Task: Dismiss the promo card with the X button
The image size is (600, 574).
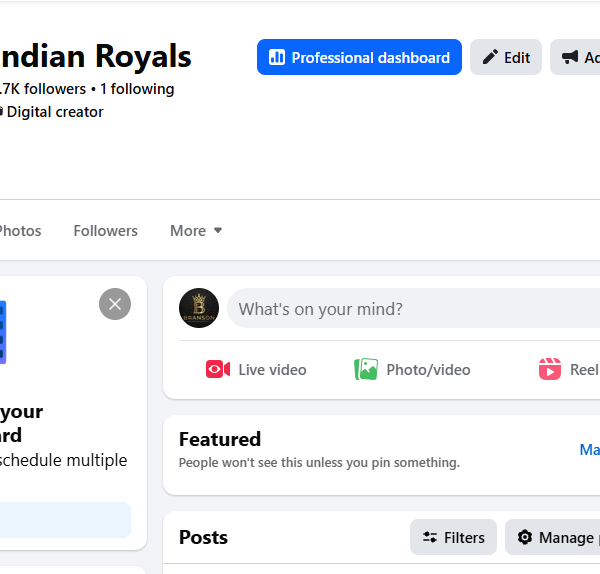Action: tap(115, 304)
